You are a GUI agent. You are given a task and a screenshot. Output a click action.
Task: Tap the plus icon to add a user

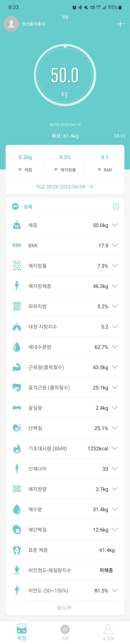(120, 24)
